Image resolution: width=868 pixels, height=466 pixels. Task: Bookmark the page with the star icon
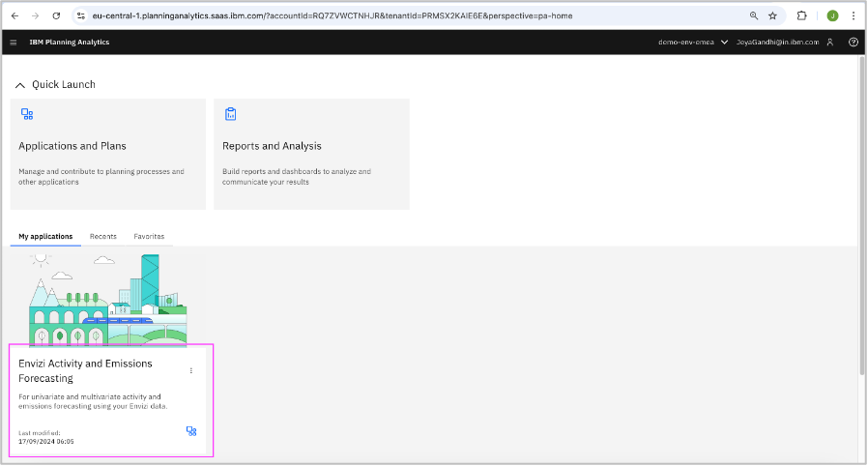tap(772, 15)
